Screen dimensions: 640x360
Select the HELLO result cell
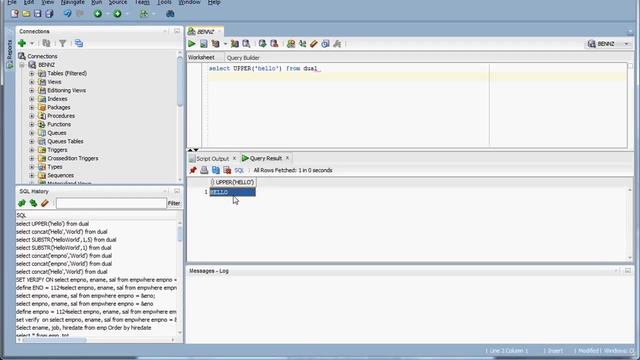pyautogui.click(x=233, y=192)
